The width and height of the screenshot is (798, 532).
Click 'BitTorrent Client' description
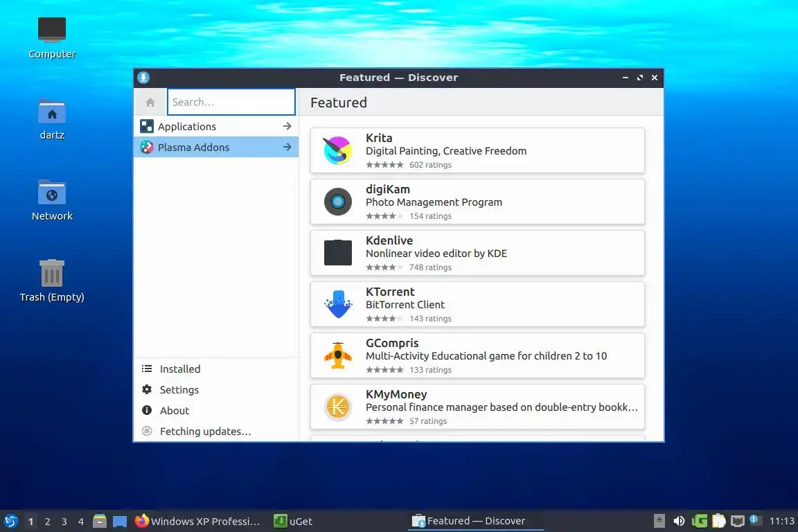405,304
